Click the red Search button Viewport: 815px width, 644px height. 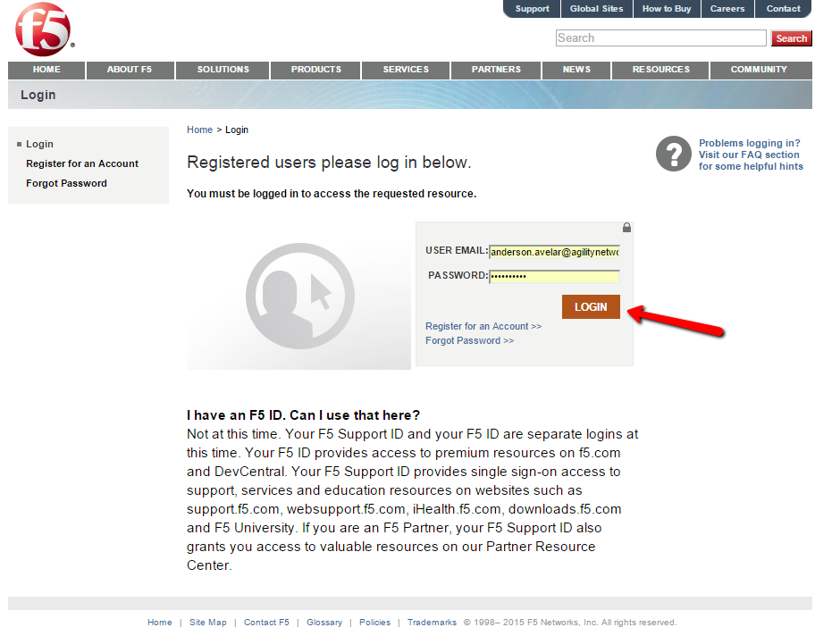791,38
